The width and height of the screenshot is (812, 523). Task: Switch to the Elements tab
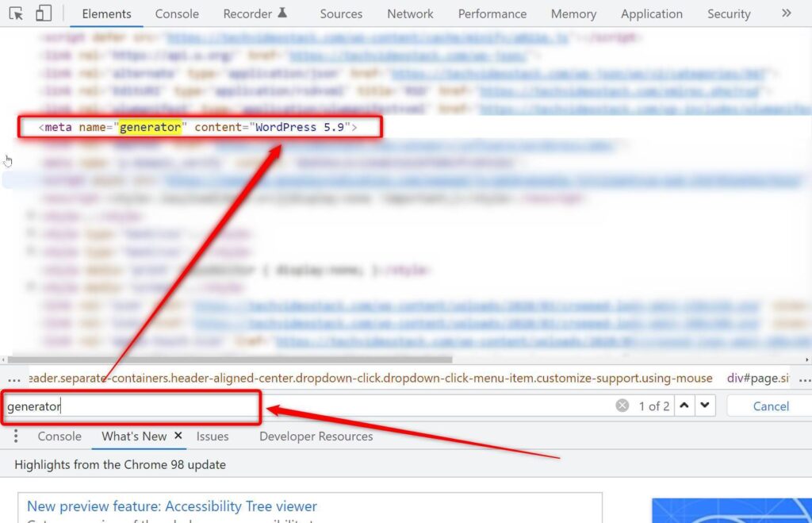pos(106,14)
